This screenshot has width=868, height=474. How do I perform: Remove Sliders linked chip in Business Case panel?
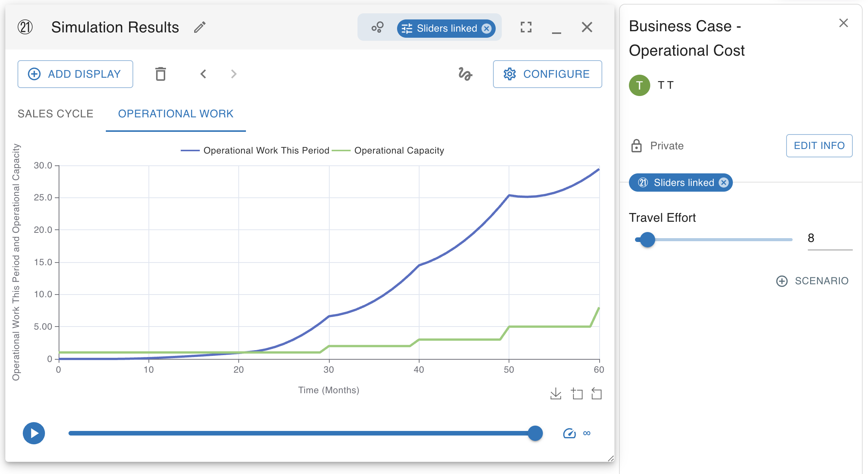tap(724, 183)
